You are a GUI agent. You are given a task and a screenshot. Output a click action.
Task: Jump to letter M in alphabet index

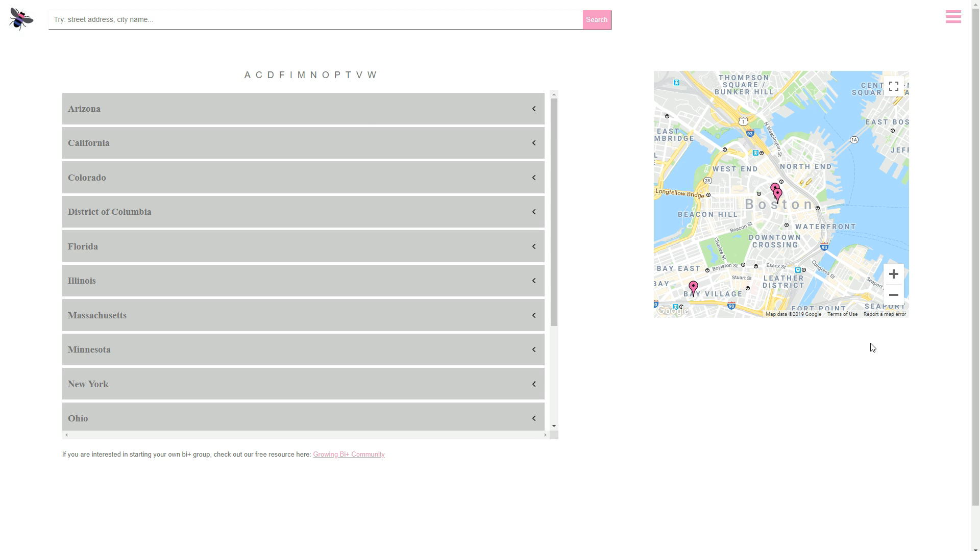coord(301,75)
